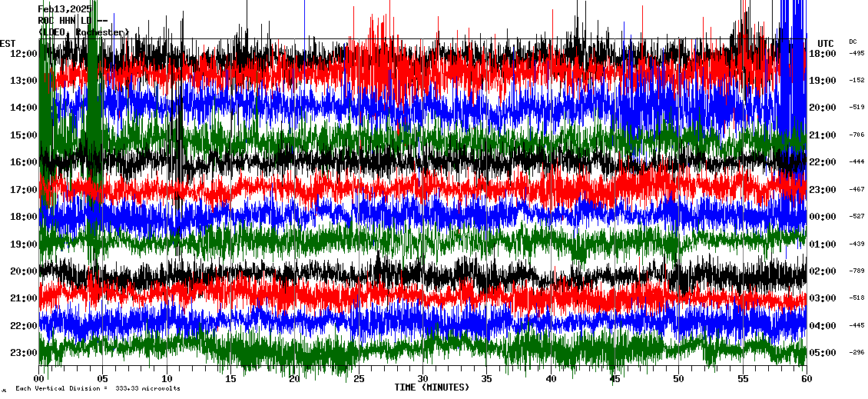Select the 17:00 EST row label

click(x=23, y=190)
